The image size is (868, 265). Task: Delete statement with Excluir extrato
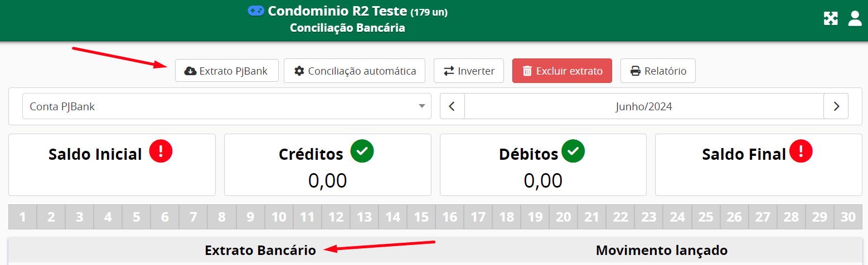(562, 71)
